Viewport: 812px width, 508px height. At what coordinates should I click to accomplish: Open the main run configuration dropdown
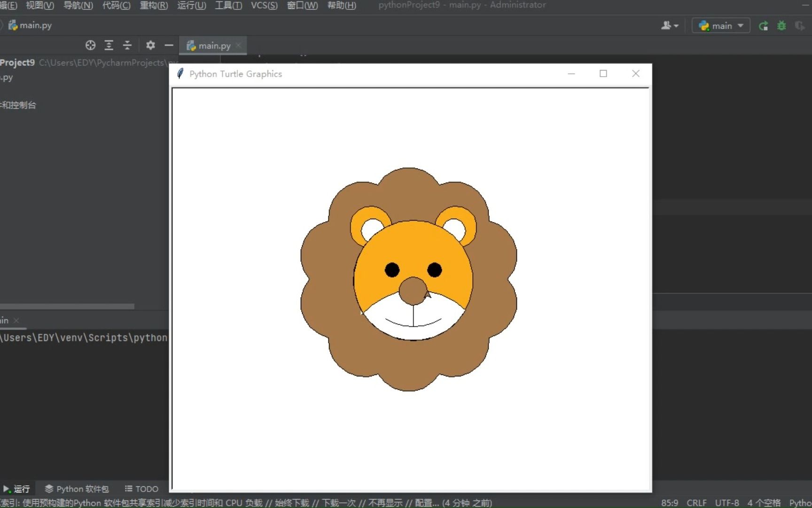(720, 25)
